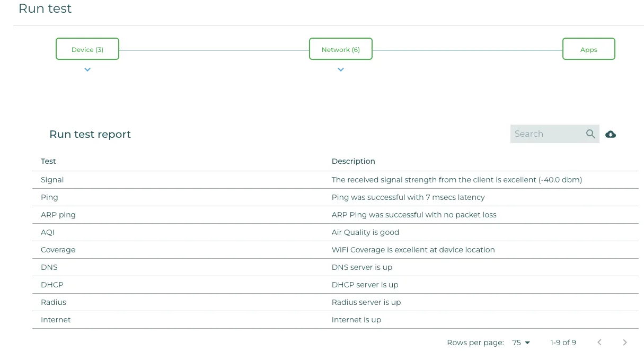
Task: Select the AQI test name
Action: (48, 232)
